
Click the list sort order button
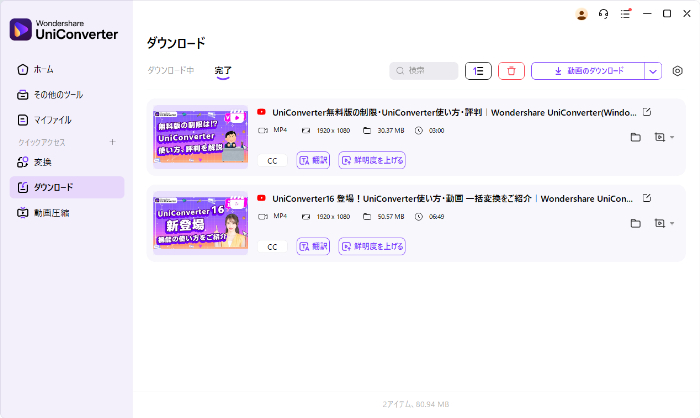[x=478, y=71]
